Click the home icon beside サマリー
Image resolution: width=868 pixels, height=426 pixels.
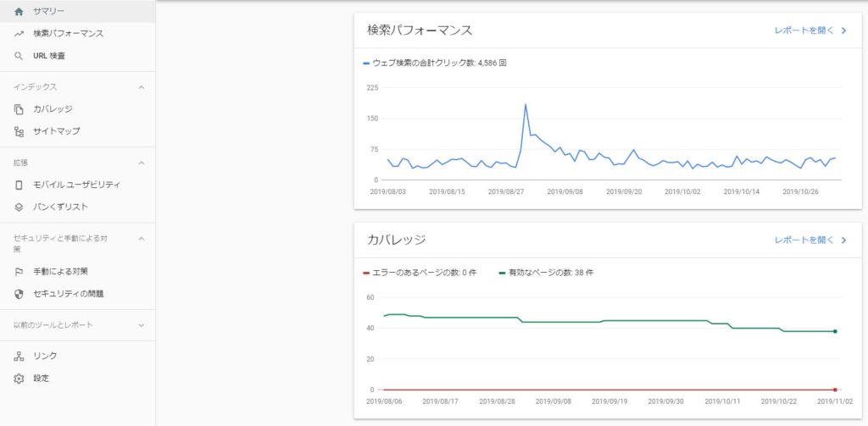19,11
